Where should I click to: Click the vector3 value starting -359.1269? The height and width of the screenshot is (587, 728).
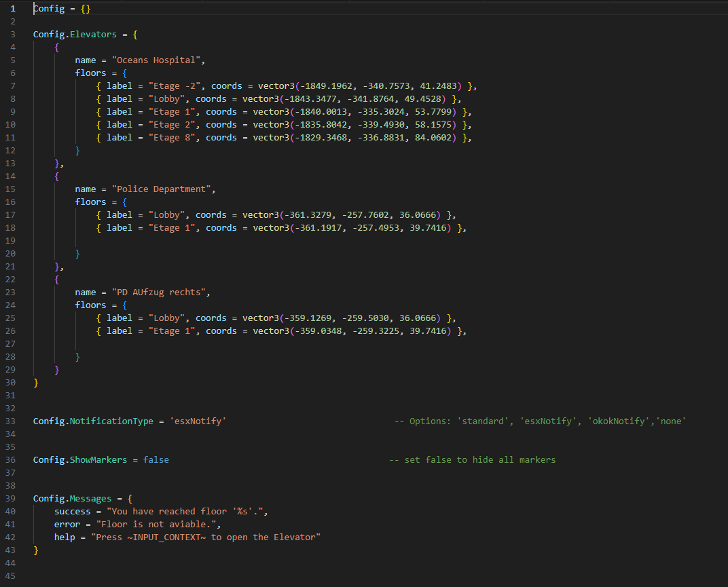[341, 318]
